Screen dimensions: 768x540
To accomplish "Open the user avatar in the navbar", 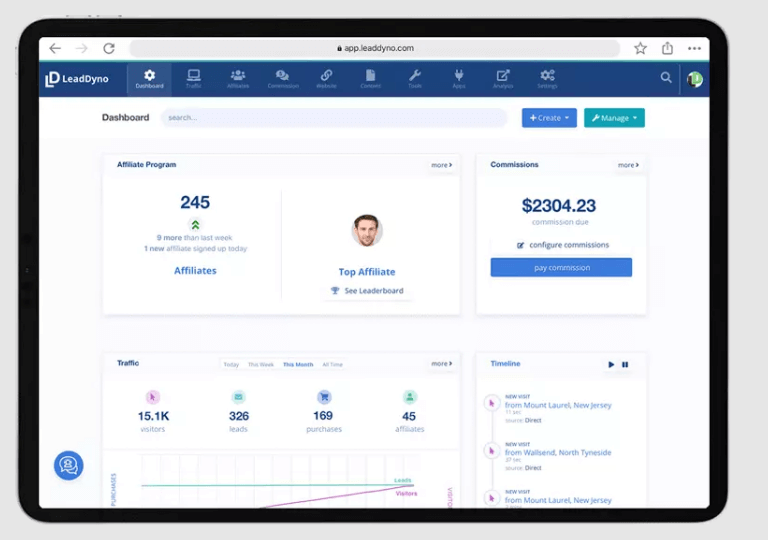I will [695, 79].
